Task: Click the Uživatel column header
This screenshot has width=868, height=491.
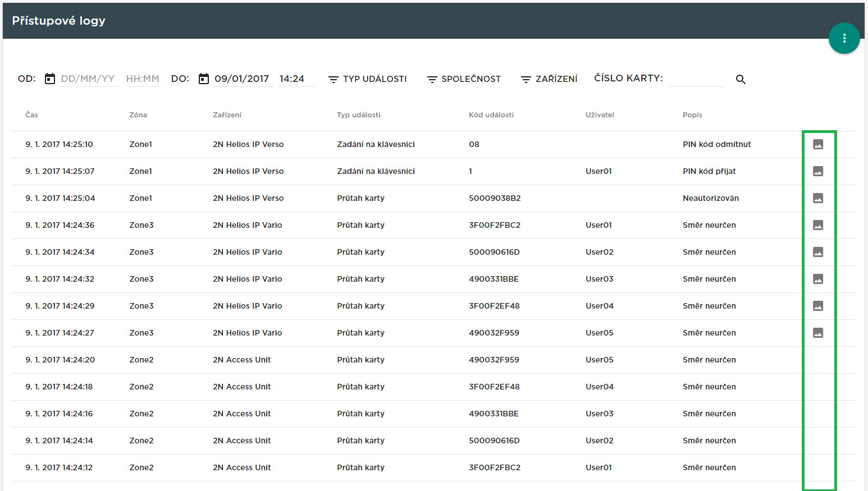Action: 600,115
